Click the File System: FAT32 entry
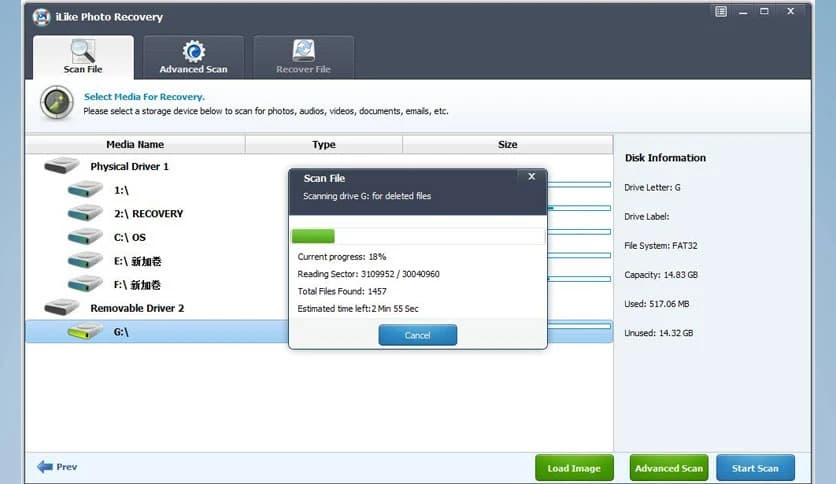This screenshot has height=484, width=836. [x=661, y=246]
